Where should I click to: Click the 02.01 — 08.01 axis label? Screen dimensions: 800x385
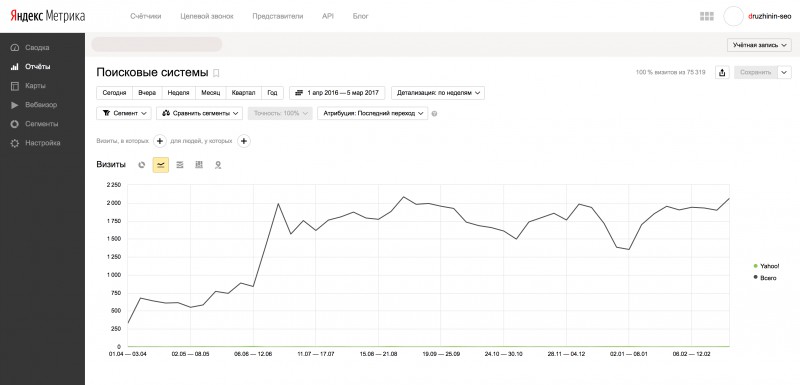[x=629, y=353]
